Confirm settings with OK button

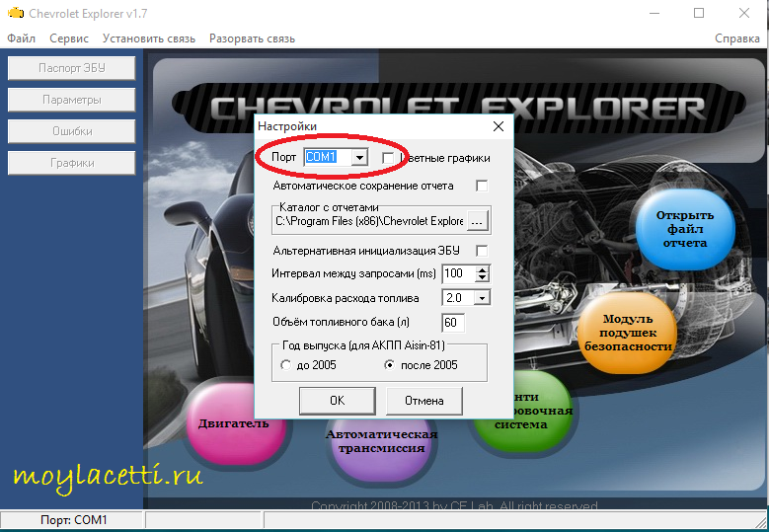point(338,401)
